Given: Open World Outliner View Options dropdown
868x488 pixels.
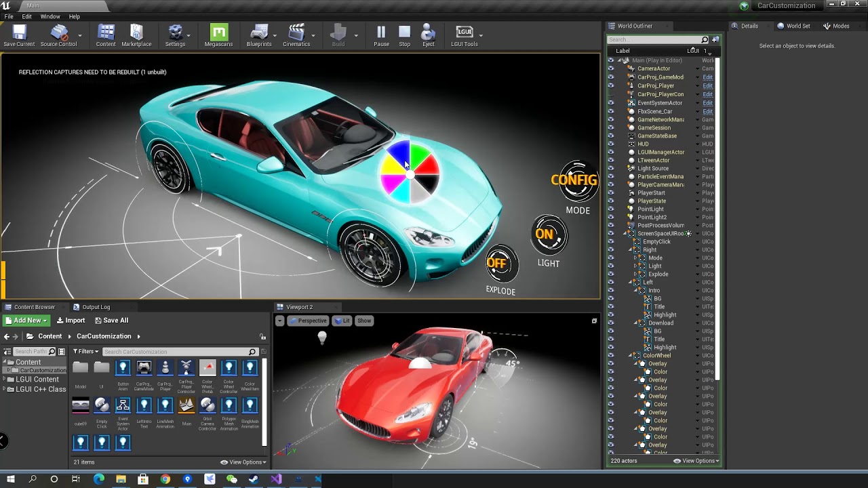Looking at the screenshot, I should pyautogui.click(x=696, y=461).
